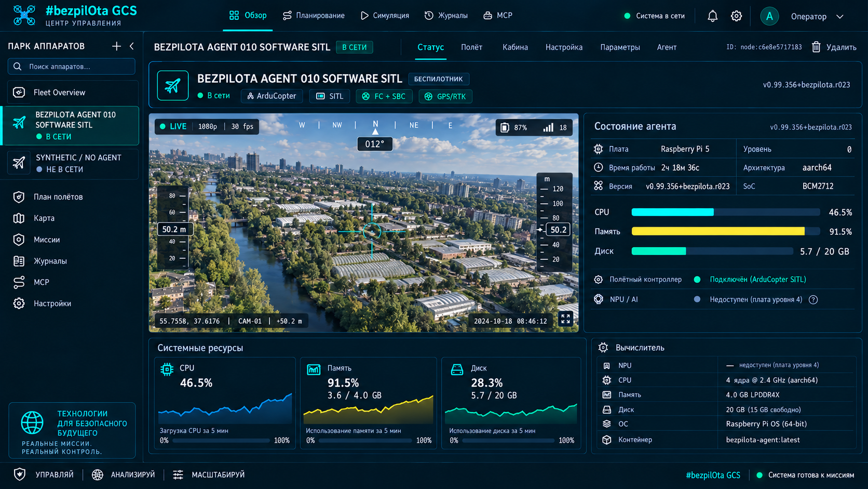Open settings gear in top bar
The width and height of the screenshot is (868, 489).
click(736, 16)
